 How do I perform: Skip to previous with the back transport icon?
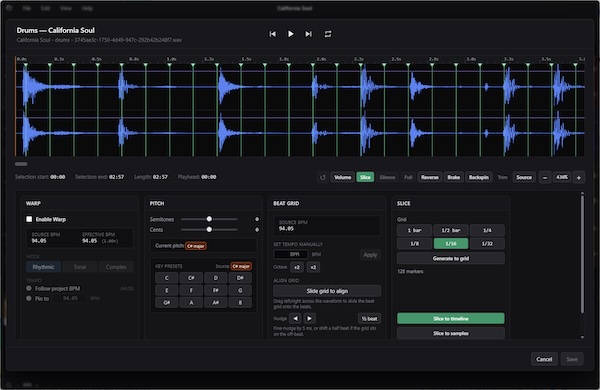point(272,34)
